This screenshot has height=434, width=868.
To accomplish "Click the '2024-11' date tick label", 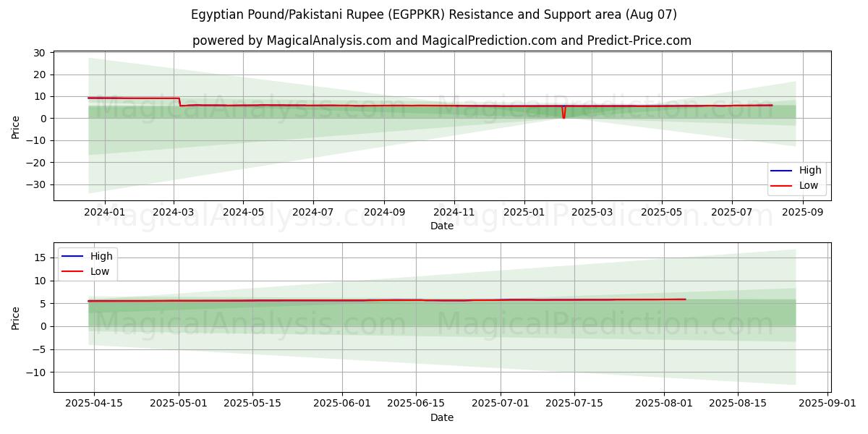I will [454, 213].
